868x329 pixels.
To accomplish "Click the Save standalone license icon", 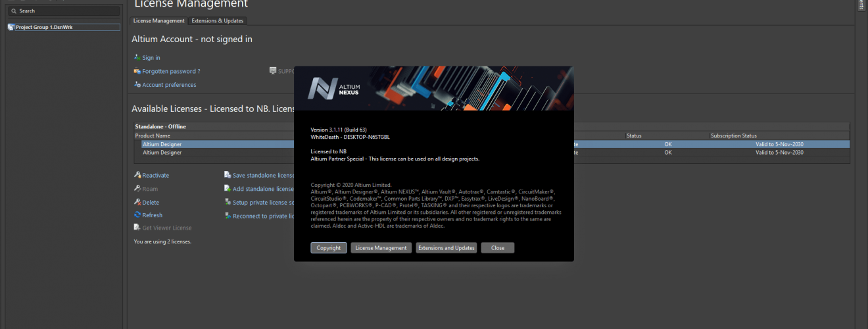I will click(x=228, y=175).
